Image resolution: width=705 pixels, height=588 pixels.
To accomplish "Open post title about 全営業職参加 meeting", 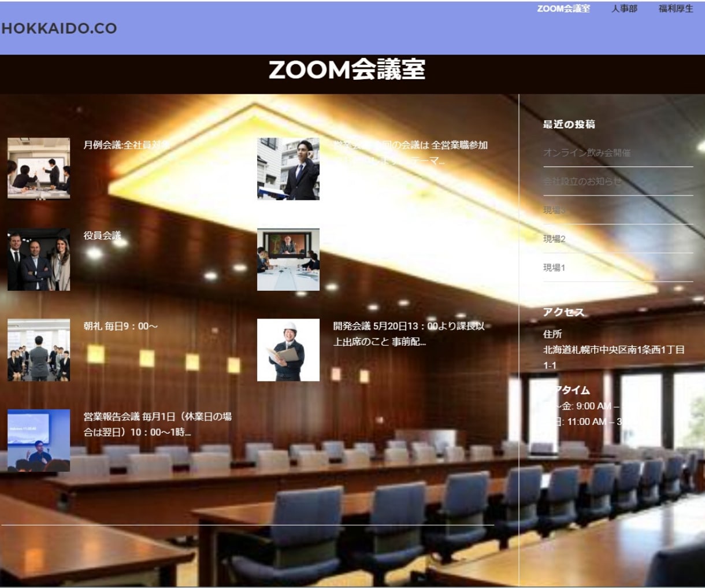I will click(410, 153).
